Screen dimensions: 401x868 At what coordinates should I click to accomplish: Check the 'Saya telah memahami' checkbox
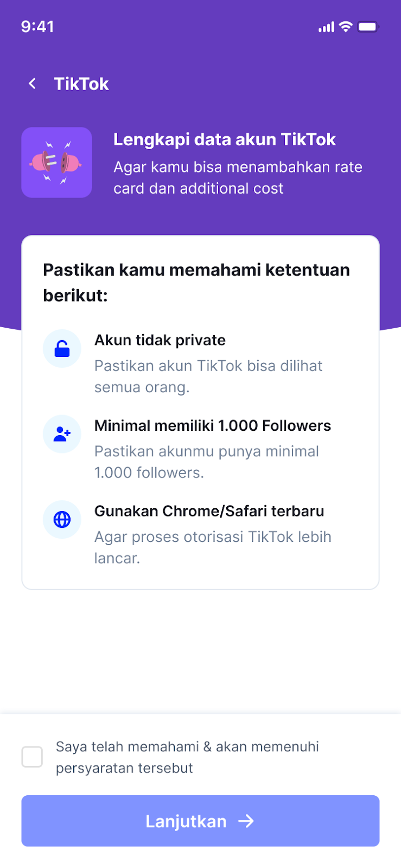[32, 757]
